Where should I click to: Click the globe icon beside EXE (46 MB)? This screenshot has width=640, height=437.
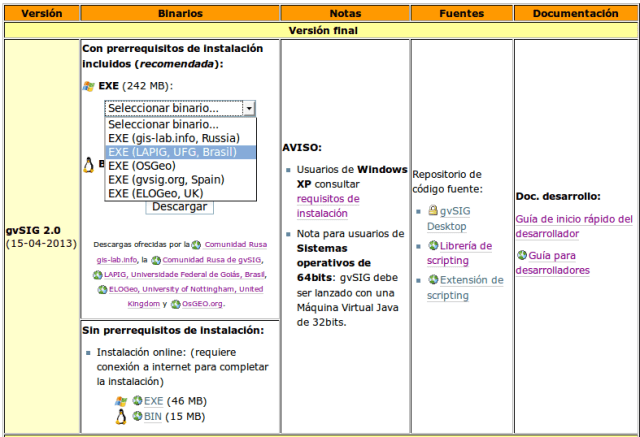138,401
